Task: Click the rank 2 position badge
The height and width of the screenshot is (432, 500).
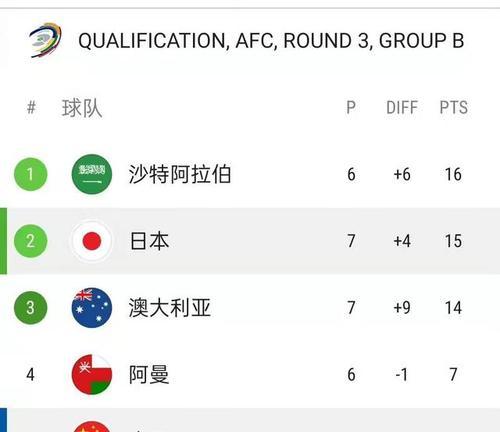Action: coord(30,241)
